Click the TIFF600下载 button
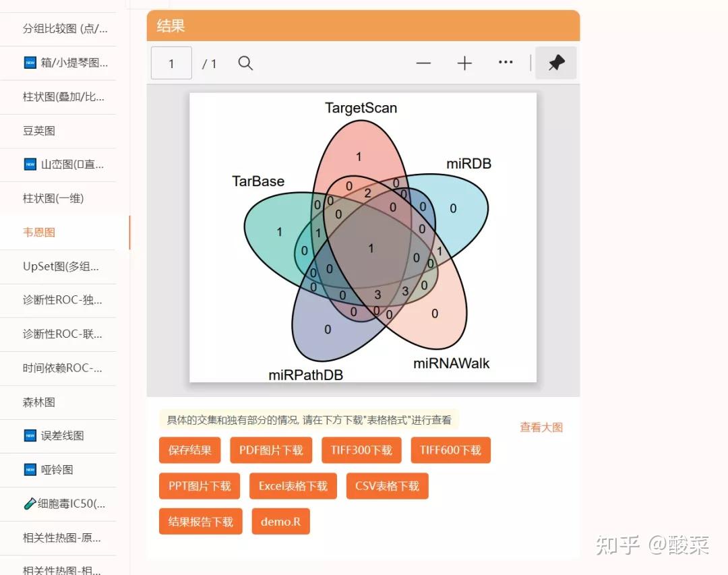Image resolution: width=728 pixels, height=575 pixels. point(450,450)
